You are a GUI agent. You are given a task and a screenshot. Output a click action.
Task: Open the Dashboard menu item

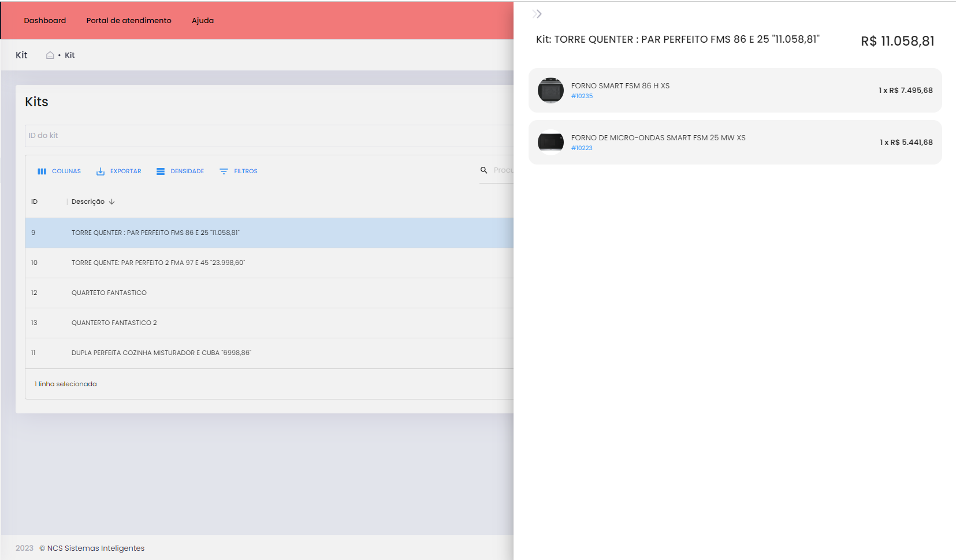45,20
